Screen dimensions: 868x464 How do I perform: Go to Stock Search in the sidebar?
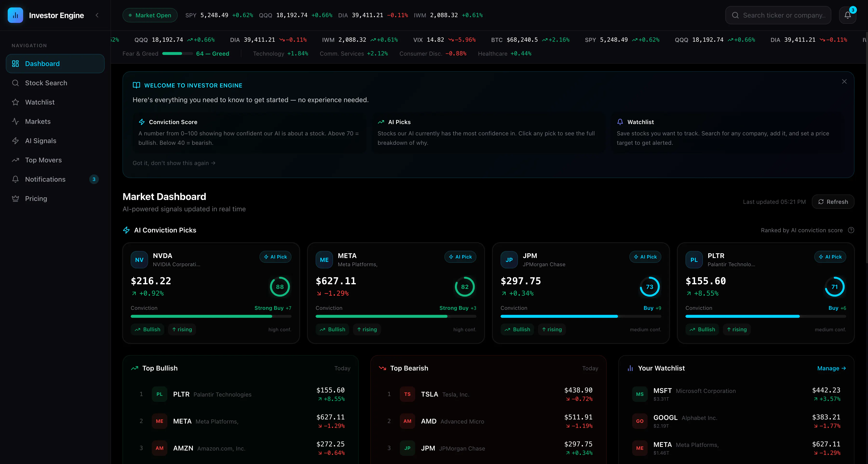[55, 83]
